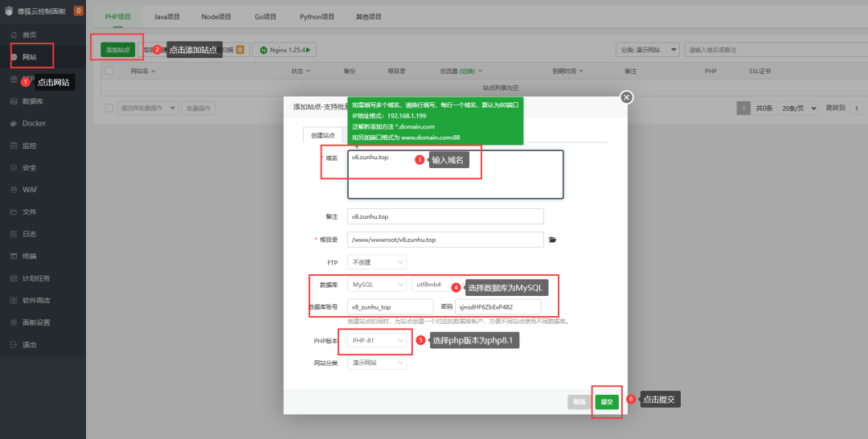Sort by 状态 column arrow

click(x=308, y=72)
